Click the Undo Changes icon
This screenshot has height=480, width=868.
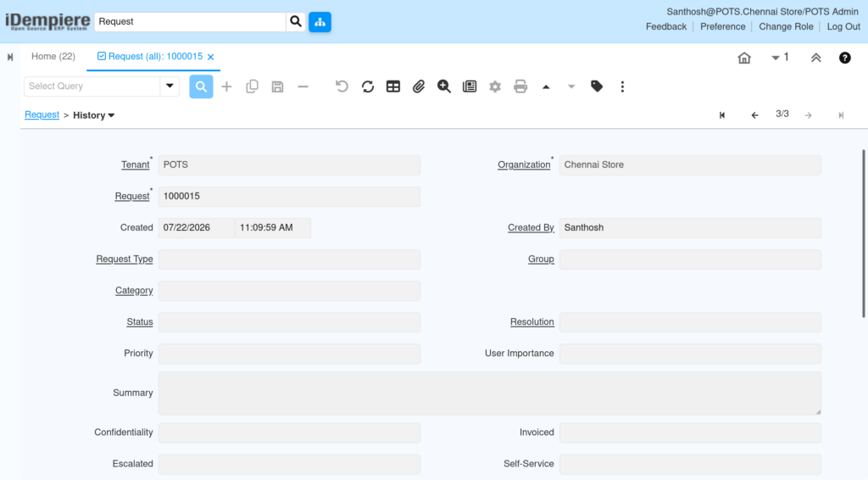point(342,87)
